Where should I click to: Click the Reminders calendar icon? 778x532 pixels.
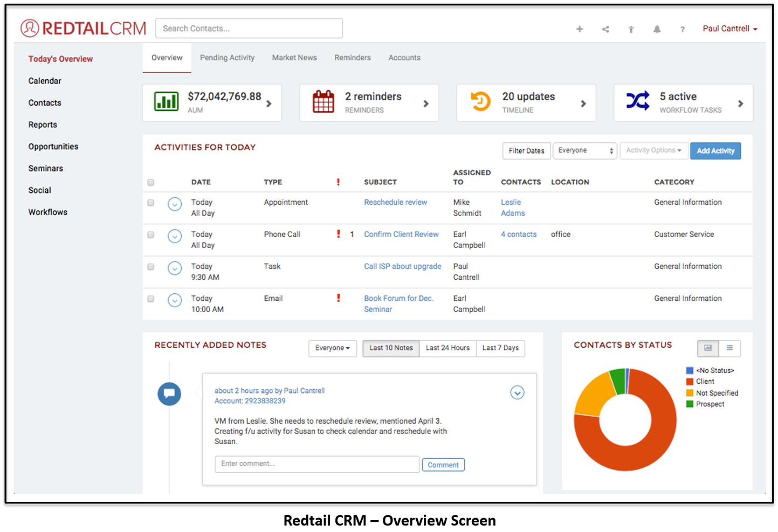322,102
